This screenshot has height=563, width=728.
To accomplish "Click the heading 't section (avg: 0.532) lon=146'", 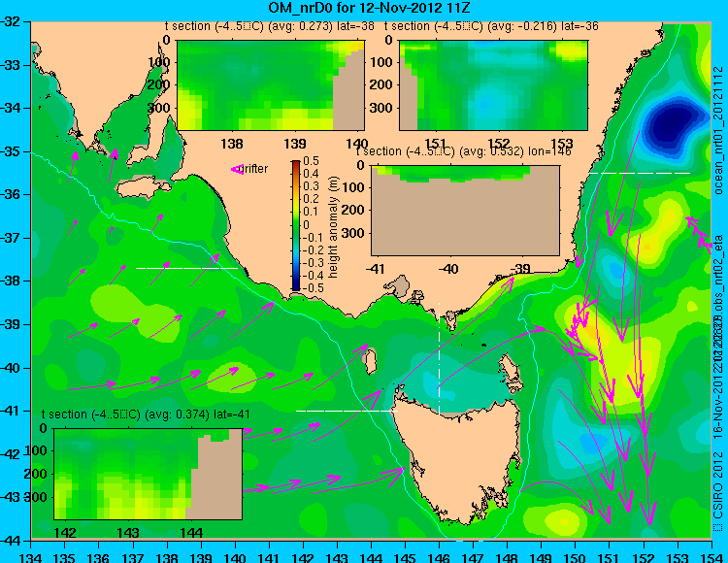I will tap(463, 151).
